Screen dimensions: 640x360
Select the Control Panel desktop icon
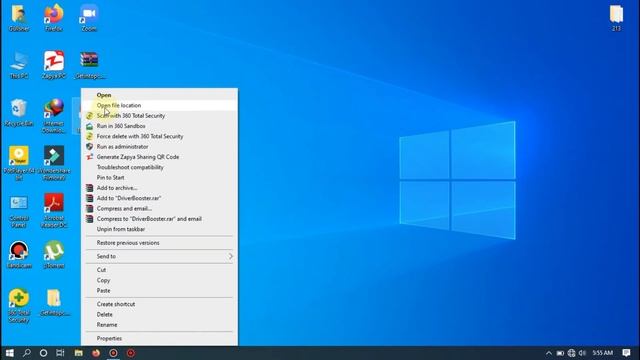[19, 211]
